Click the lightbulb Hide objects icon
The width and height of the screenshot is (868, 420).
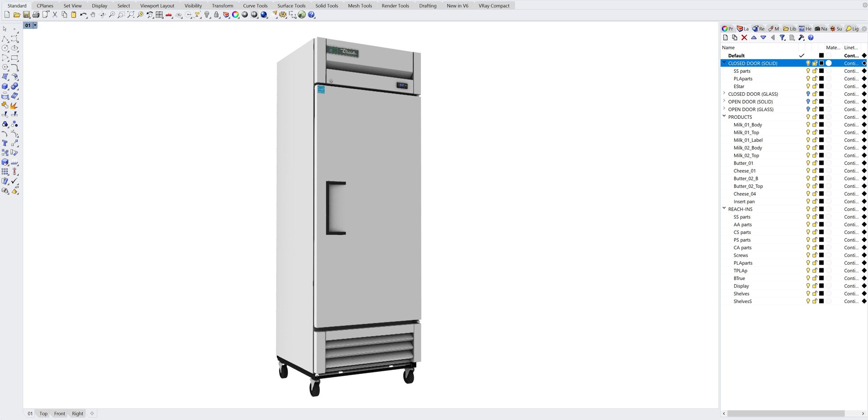pyautogui.click(x=207, y=15)
